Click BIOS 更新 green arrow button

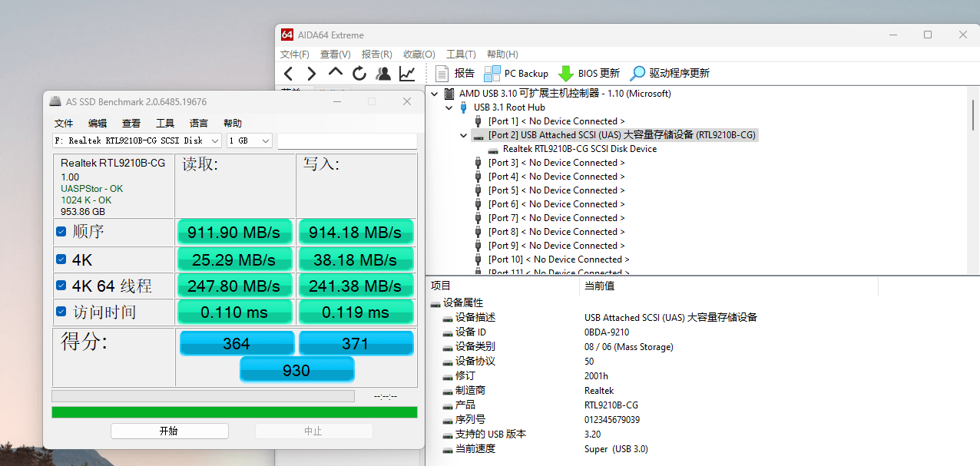(x=589, y=74)
